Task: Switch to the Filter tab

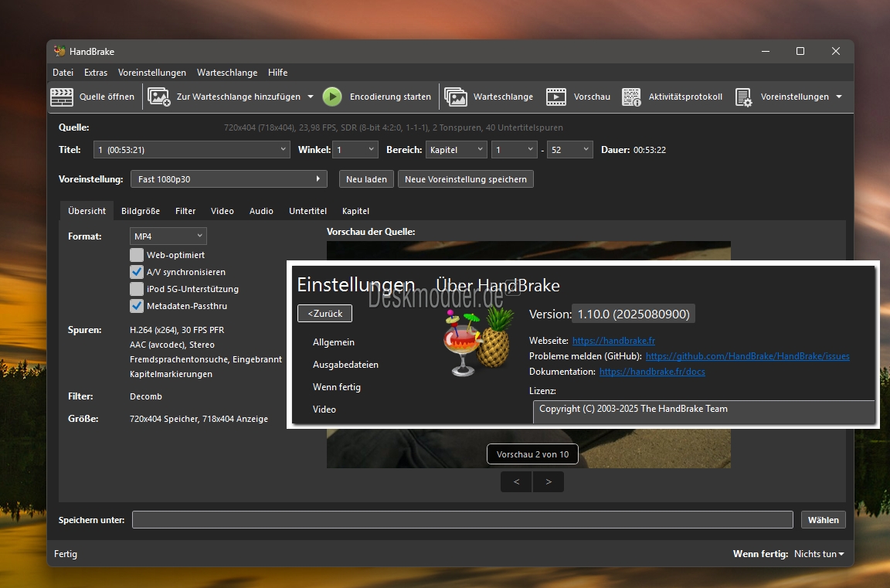Action: tap(185, 211)
